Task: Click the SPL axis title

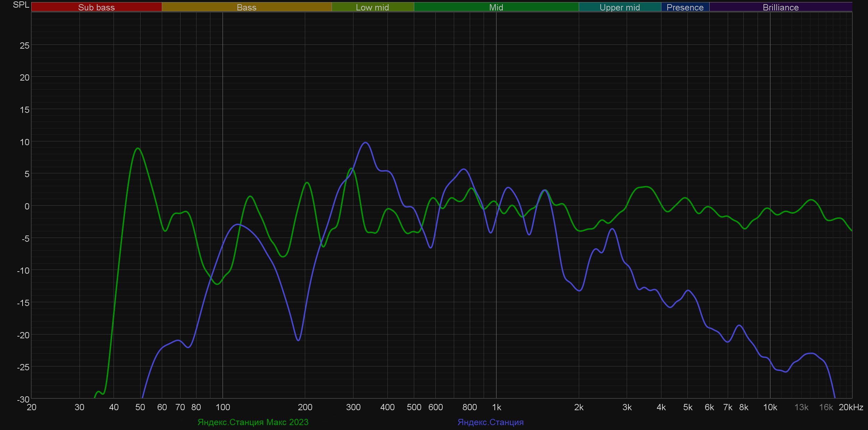Action: pyautogui.click(x=21, y=5)
